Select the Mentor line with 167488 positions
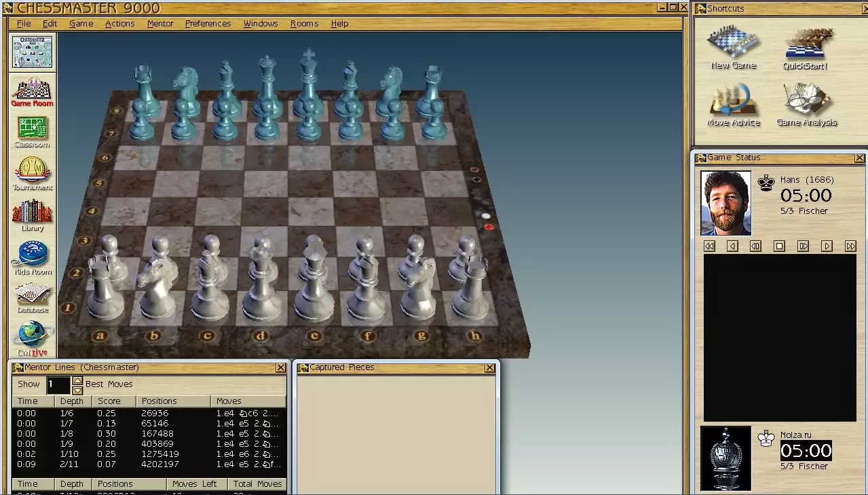 (x=149, y=433)
